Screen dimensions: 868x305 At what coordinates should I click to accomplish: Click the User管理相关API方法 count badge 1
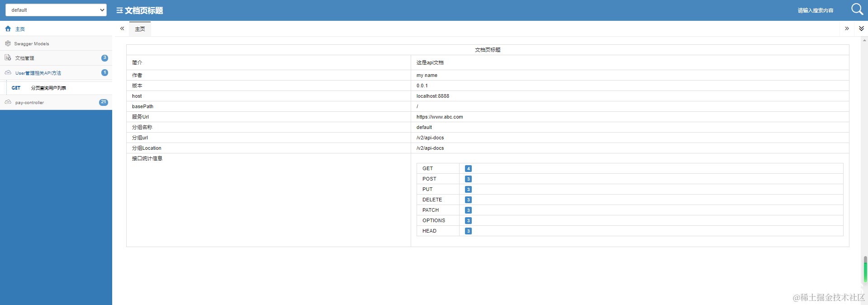[x=104, y=72]
